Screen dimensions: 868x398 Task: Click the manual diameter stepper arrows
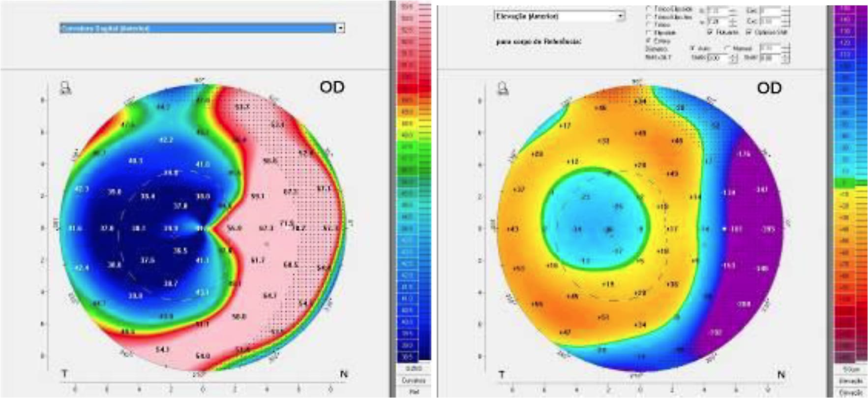pyautogui.click(x=786, y=48)
